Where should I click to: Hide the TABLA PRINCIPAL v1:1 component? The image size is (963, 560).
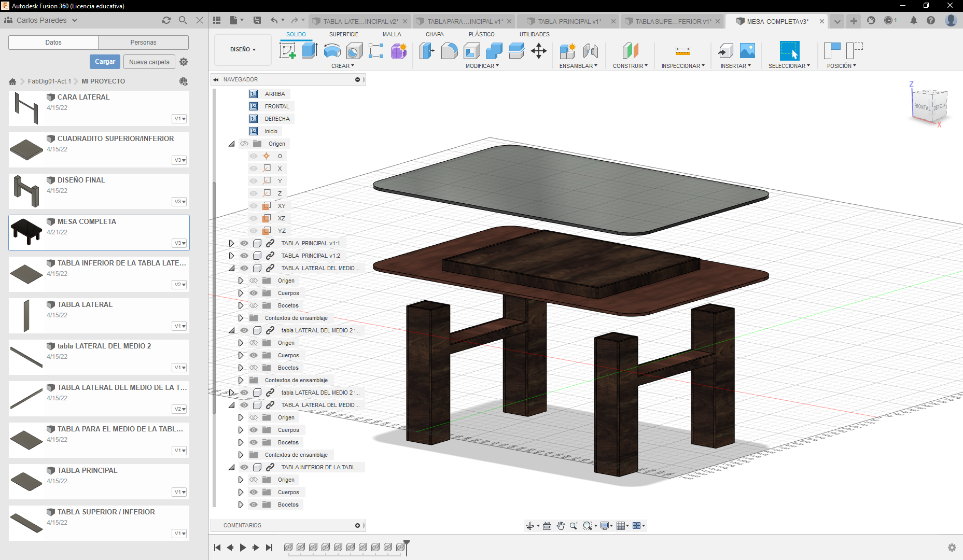tap(244, 243)
